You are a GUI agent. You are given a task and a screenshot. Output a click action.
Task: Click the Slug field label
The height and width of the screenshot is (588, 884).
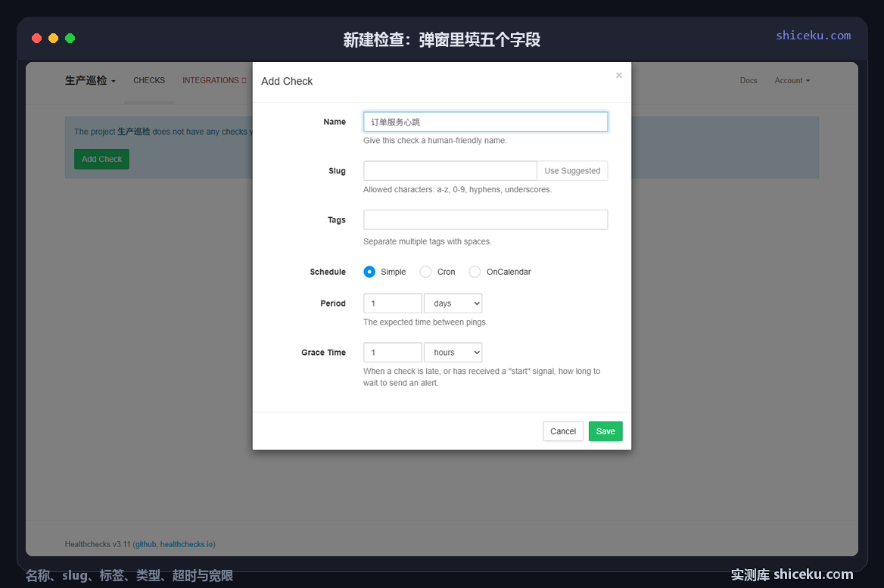pyautogui.click(x=337, y=171)
